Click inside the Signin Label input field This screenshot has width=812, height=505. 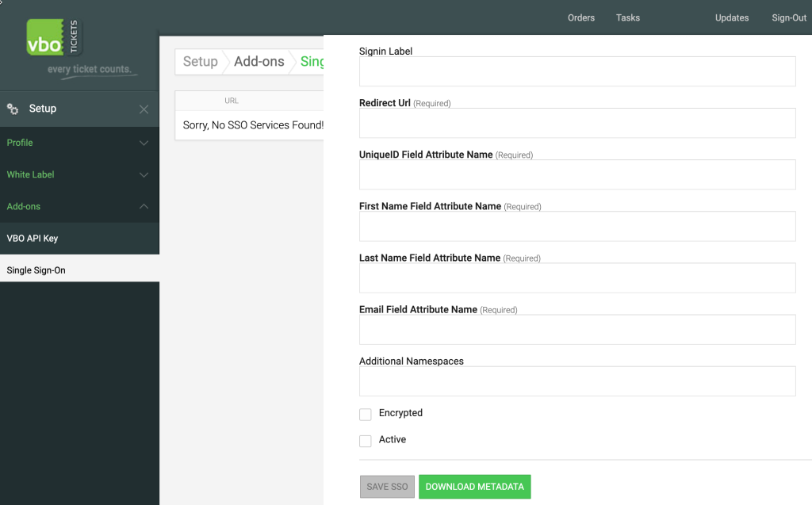tap(576, 71)
